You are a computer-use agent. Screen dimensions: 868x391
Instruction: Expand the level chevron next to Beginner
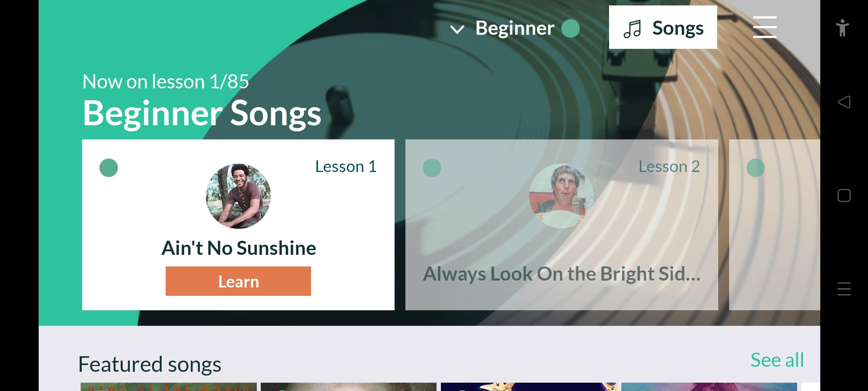(457, 29)
